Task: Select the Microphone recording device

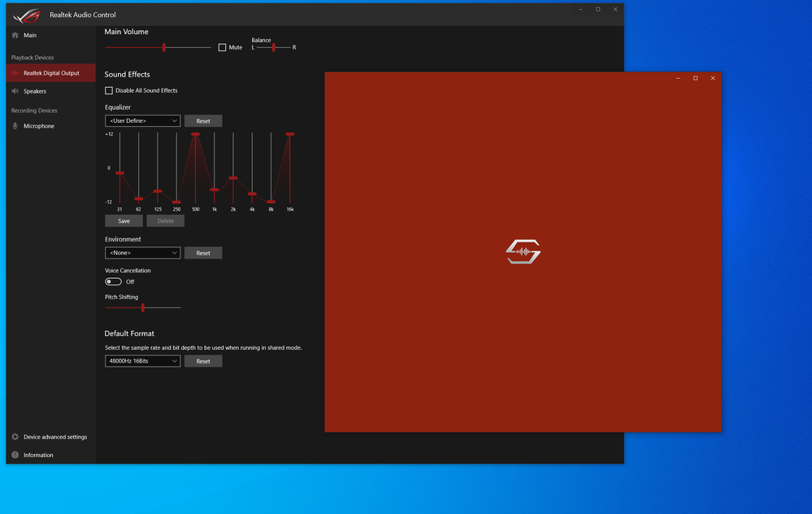Action: [50, 126]
